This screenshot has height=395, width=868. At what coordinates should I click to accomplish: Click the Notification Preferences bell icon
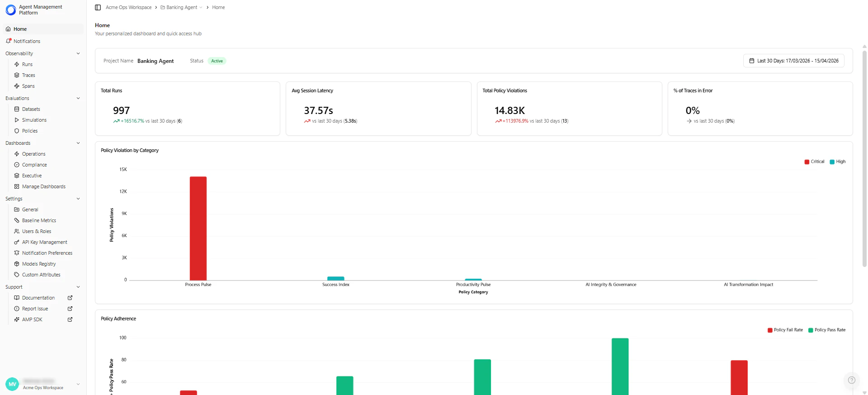[x=17, y=253]
